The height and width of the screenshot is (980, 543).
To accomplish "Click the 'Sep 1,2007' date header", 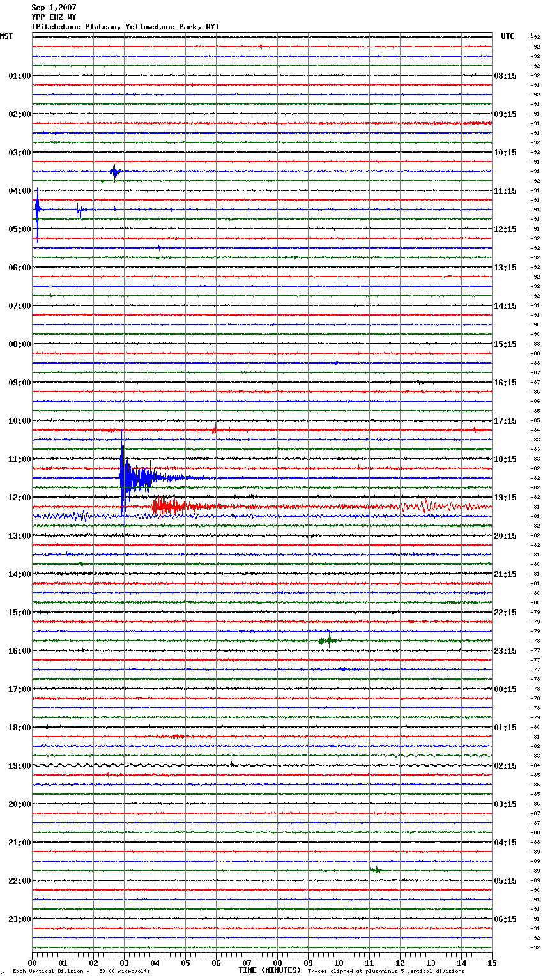I will (54, 8).
